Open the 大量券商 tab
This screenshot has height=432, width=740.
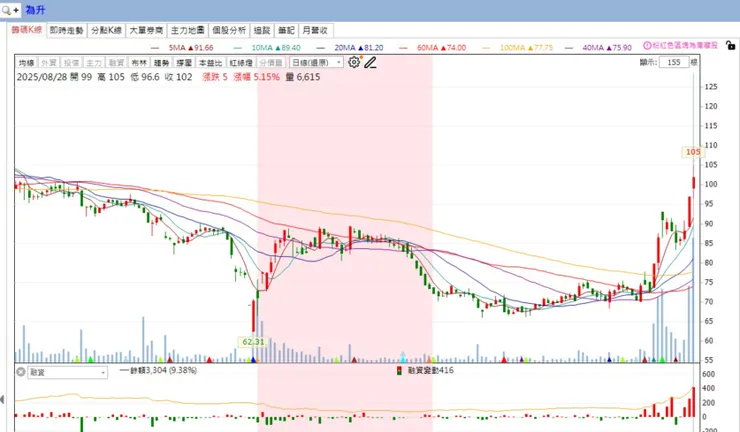coord(146,30)
